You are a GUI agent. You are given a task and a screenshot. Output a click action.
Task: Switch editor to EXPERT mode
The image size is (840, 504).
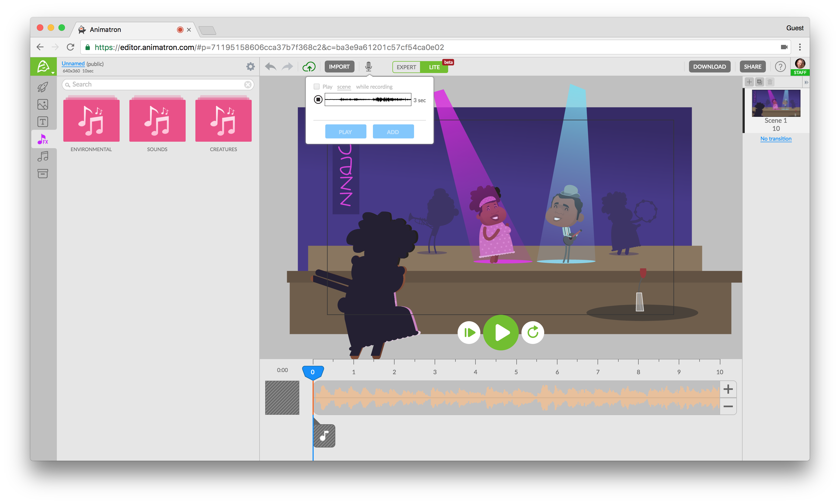click(406, 67)
